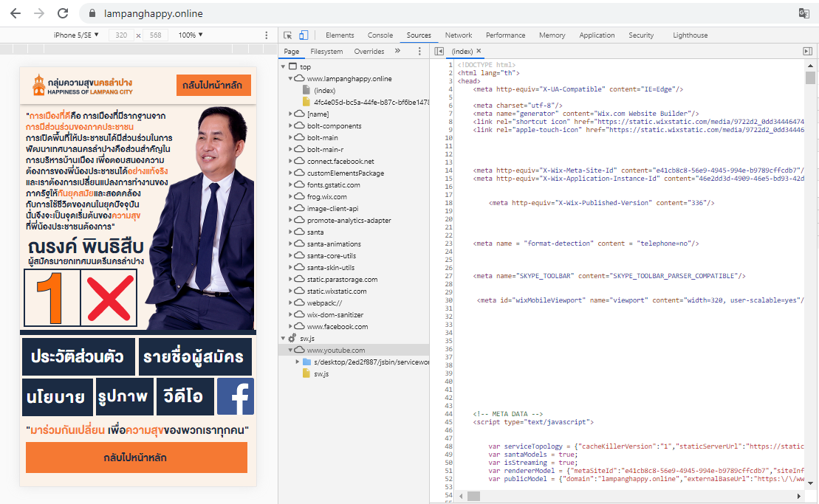Hide the navigator sidebar pane icon
The image size is (819, 504).
(439, 52)
